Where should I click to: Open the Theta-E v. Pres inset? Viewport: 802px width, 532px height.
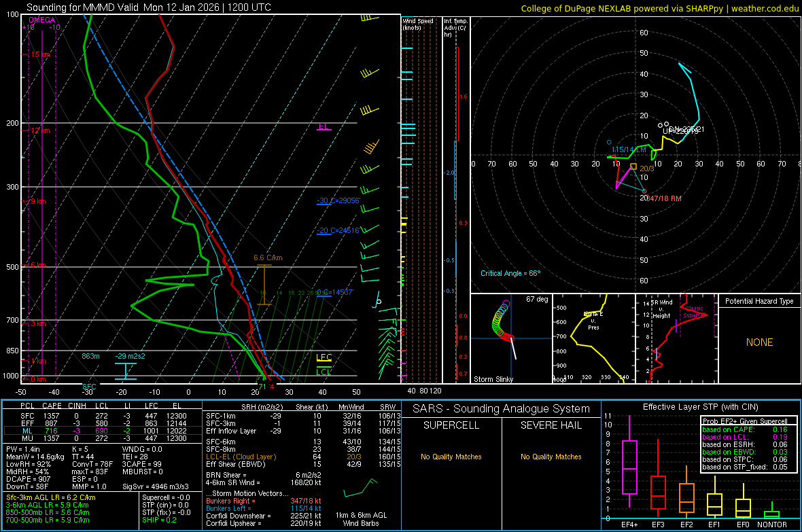tap(593, 338)
